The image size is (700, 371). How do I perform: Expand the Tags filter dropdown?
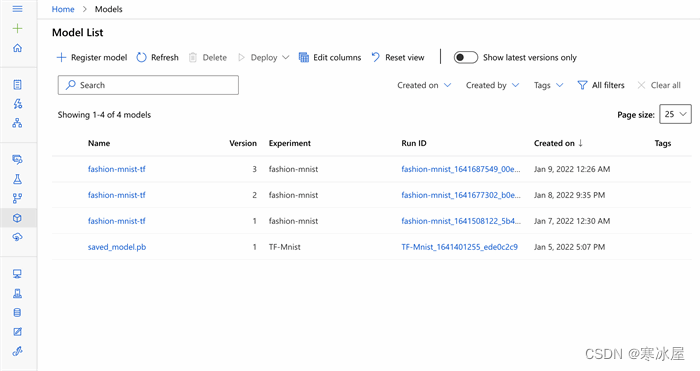tap(549, 85)
